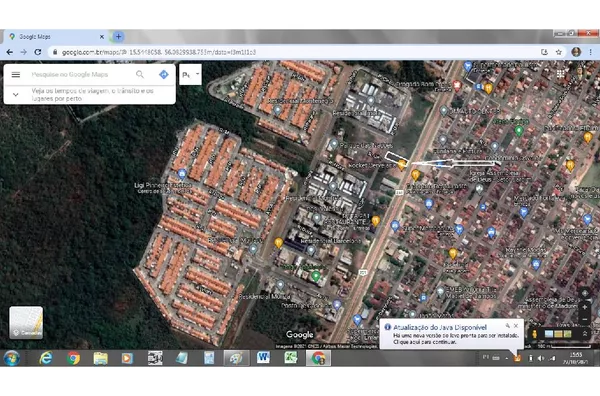Click the blue Directions diamond icon
600x396 pixels.
pyautogui.click(x=164, y=74)
